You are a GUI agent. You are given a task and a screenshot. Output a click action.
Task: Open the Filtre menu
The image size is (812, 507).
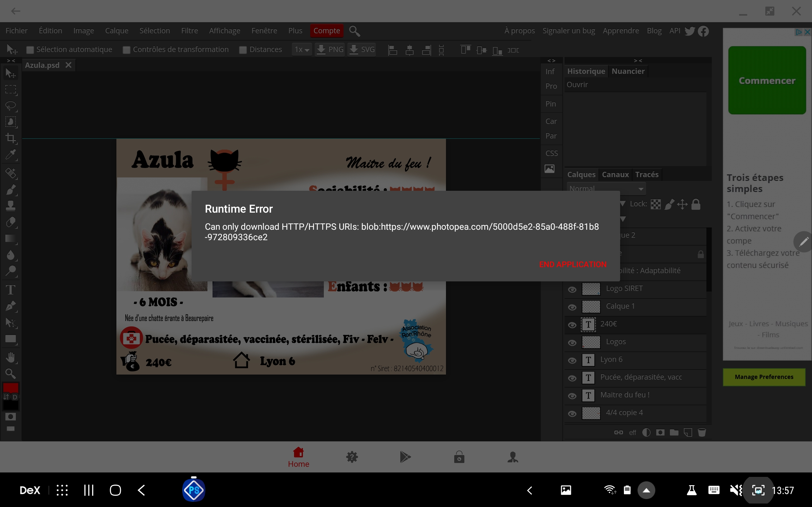(189, 30)
